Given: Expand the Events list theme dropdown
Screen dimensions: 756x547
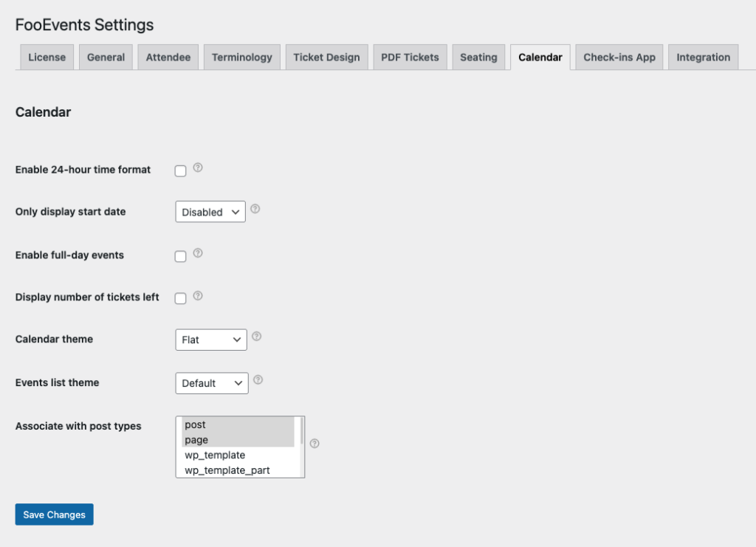Looking at the screenshot, I should coord(211,383).
